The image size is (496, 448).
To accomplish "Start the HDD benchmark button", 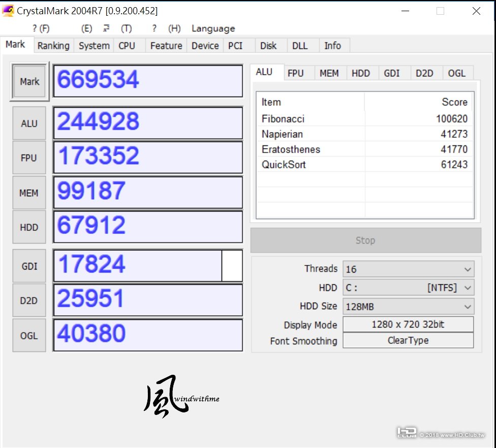I will click(x=29, y=227).
